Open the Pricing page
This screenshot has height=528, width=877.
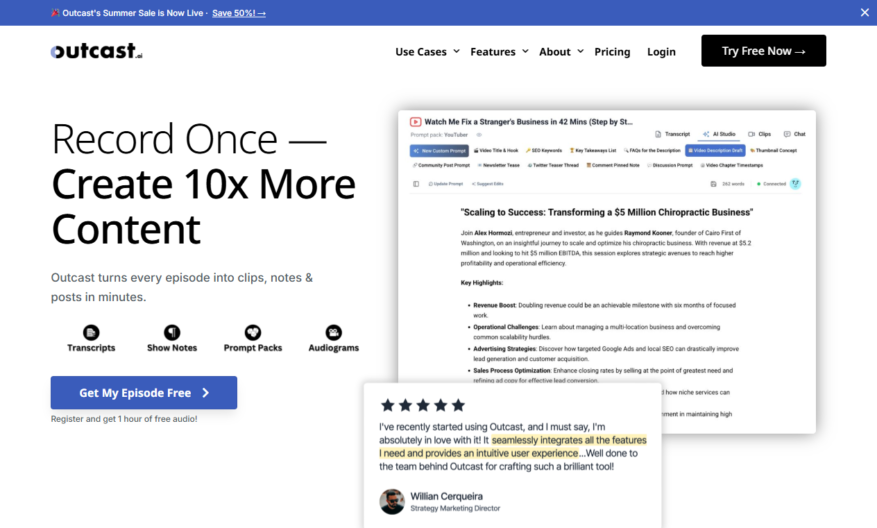[x=612, y=51]
